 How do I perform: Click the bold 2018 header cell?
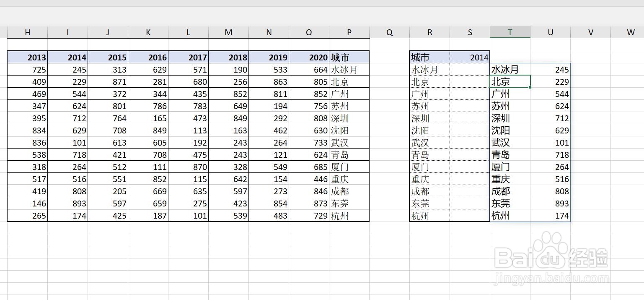pyautogui.click(x=228, y=57)
